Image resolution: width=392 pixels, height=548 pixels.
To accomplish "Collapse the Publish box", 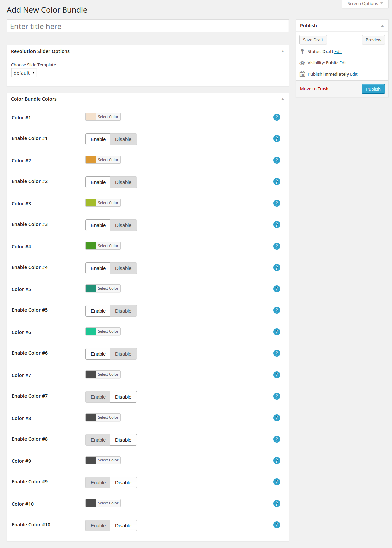I will (x=382, y=26).
